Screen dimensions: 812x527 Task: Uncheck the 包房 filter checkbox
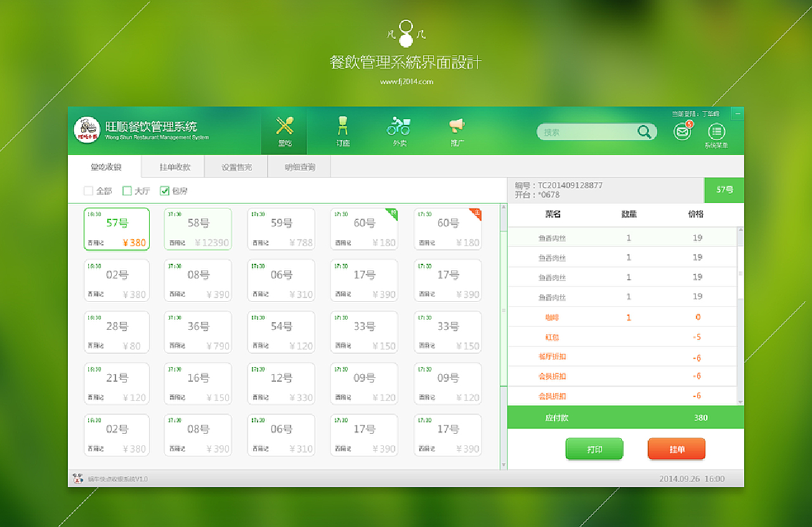(x=164, y=191)
